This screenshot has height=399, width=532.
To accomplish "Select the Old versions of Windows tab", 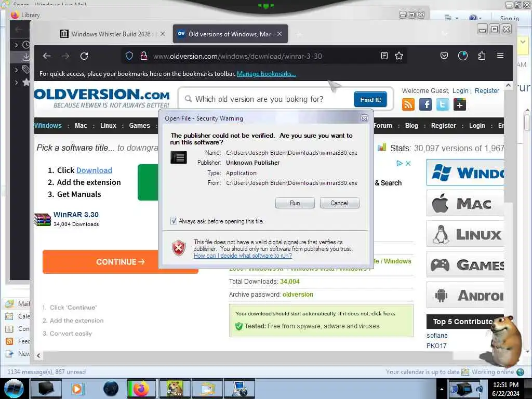I will click(230, 34).
